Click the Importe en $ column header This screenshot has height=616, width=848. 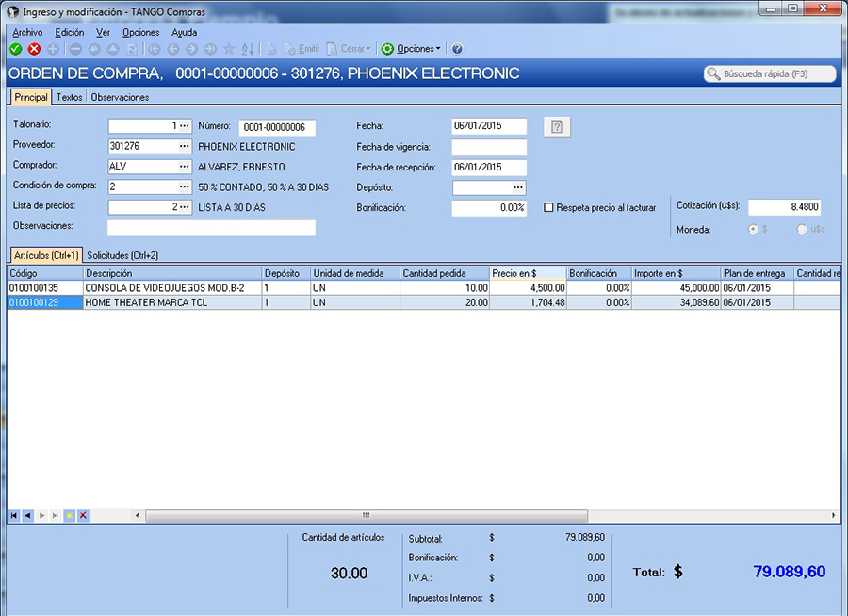click(676, 273)
